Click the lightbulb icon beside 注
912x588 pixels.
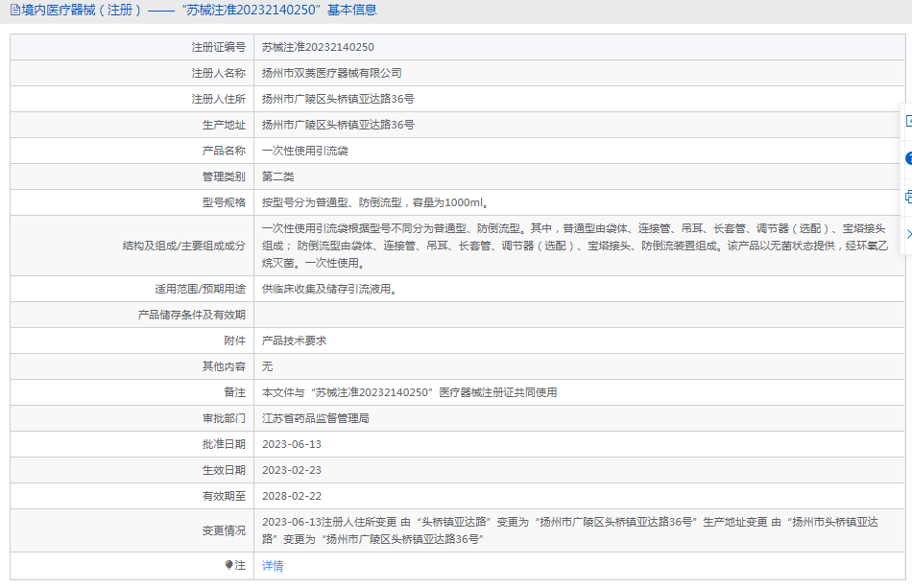click(228, 565)
